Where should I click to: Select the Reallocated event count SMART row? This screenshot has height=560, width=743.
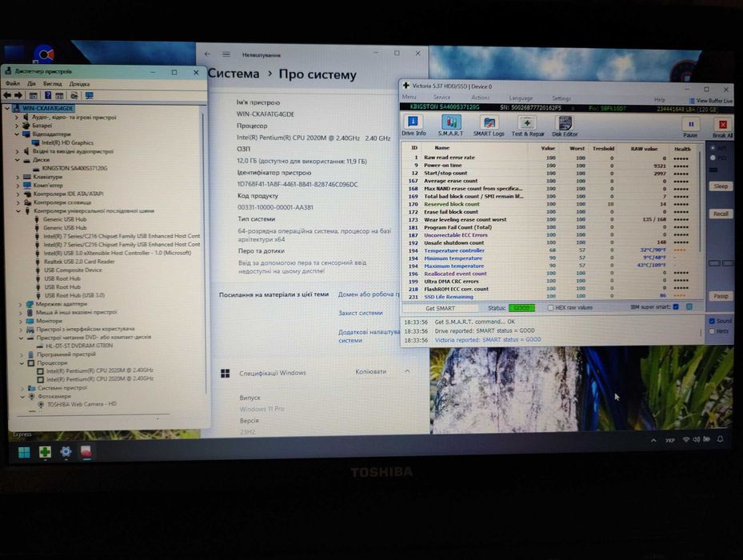549,274
